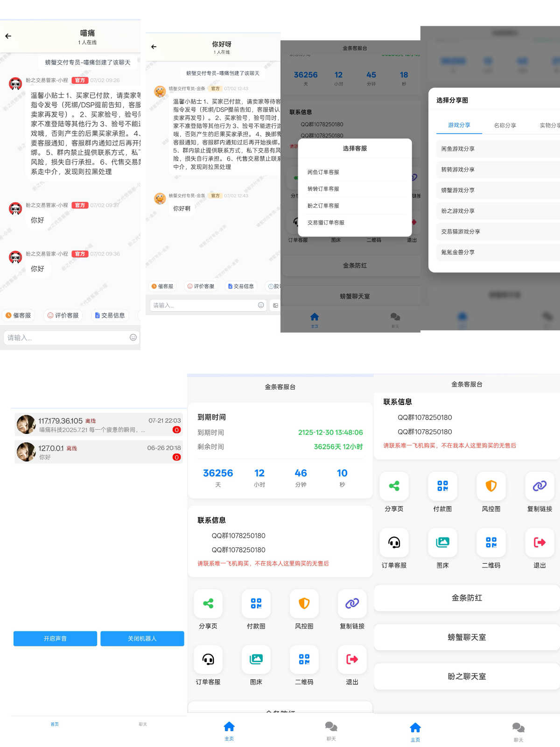This screenshot has width=560, height=747.
Task: Open the 117.179.36.105 conversation
Action: [98, 425]
